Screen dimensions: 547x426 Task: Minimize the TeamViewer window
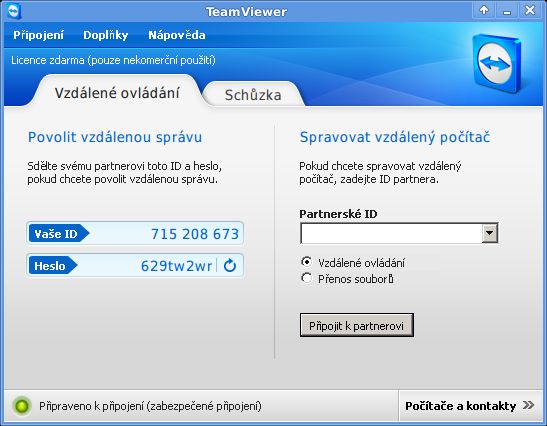tap(507, 10)
